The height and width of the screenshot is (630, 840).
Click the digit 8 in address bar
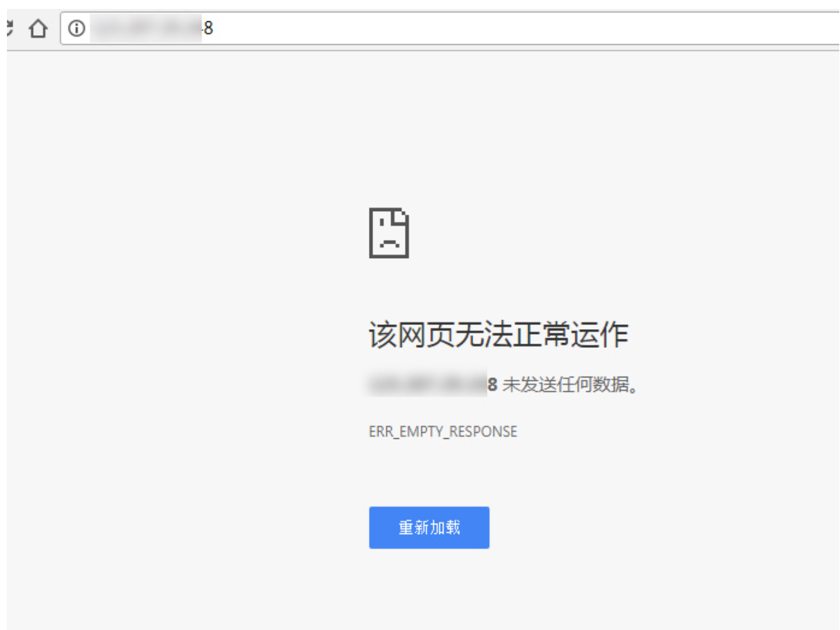(208, 29)
